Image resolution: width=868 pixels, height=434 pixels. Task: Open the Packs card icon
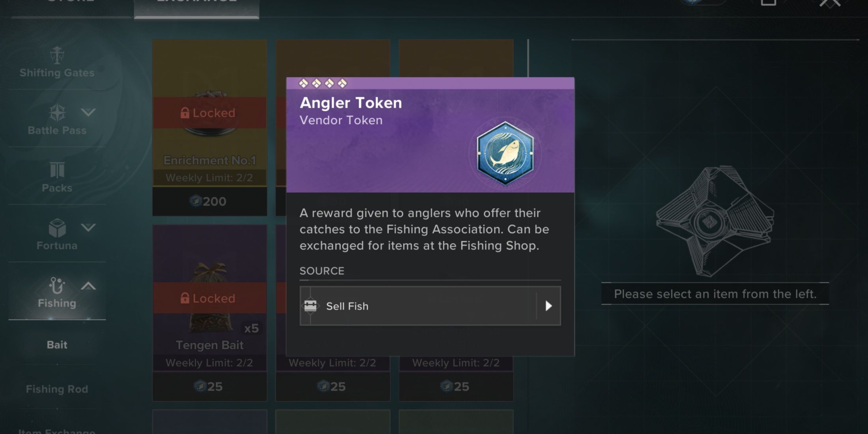click(x=57, y=170)
